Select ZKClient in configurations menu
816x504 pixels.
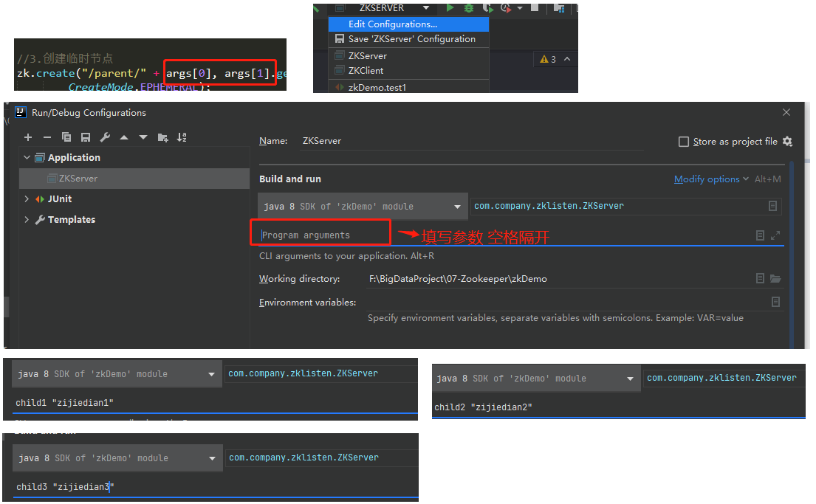[x=408, y=70]
